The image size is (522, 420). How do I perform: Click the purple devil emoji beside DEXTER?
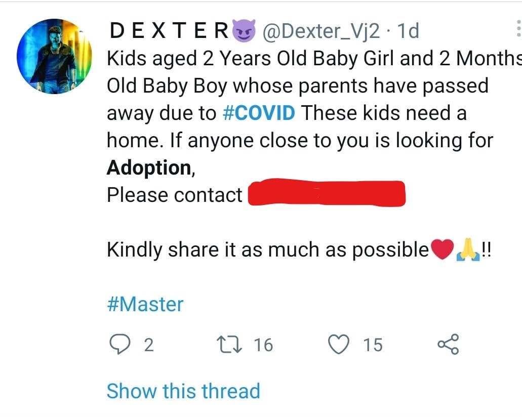coord(245,31)
